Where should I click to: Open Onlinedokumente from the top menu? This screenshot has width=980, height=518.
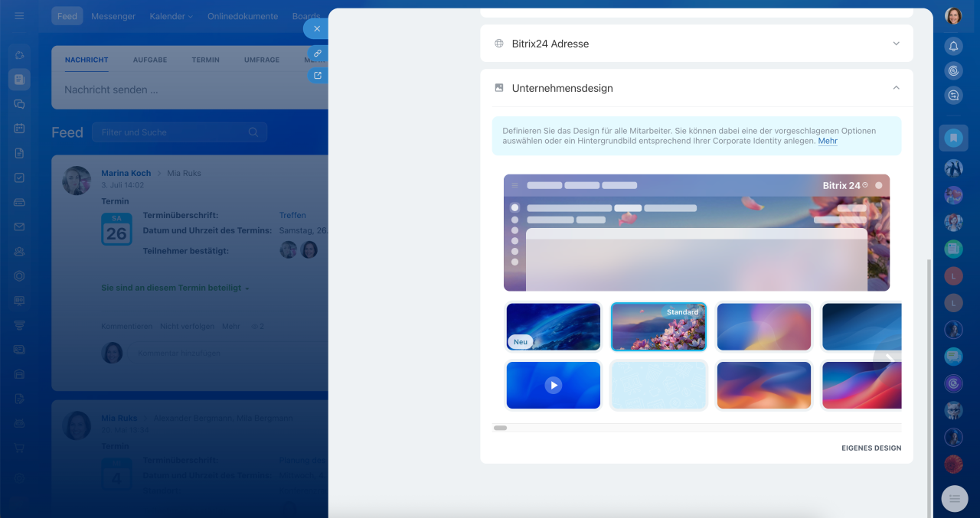[x=244, y=16]
